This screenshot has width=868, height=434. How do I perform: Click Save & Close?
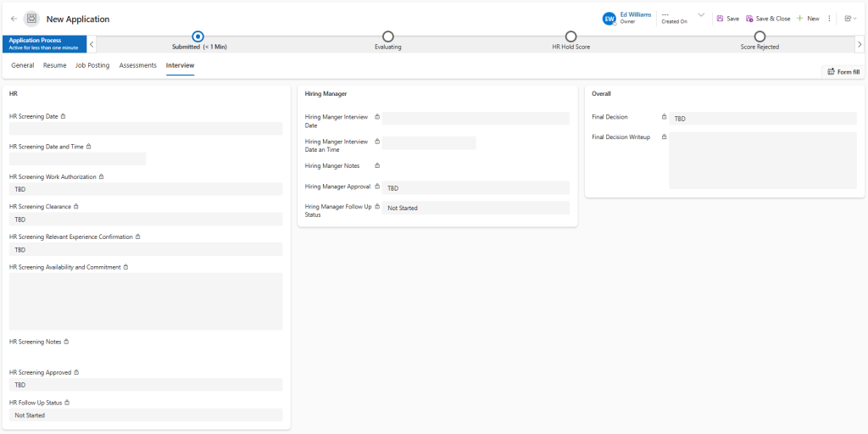point(768,19)
